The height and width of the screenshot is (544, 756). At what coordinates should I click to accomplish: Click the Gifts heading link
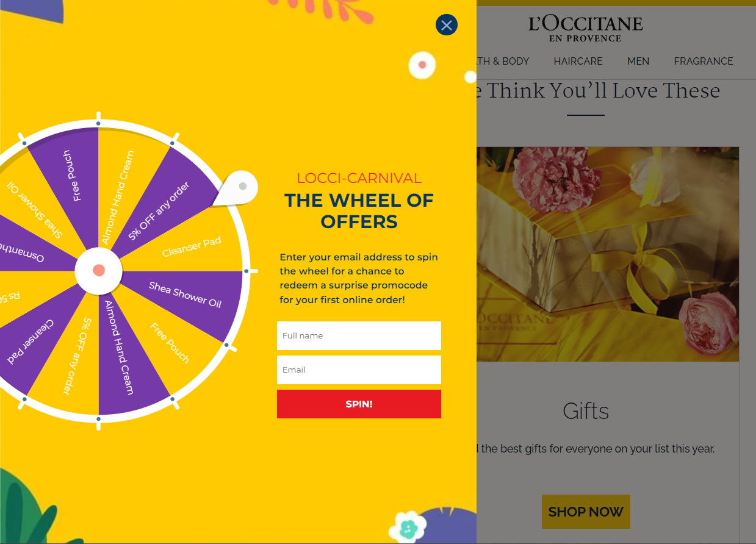pos(585,411)
